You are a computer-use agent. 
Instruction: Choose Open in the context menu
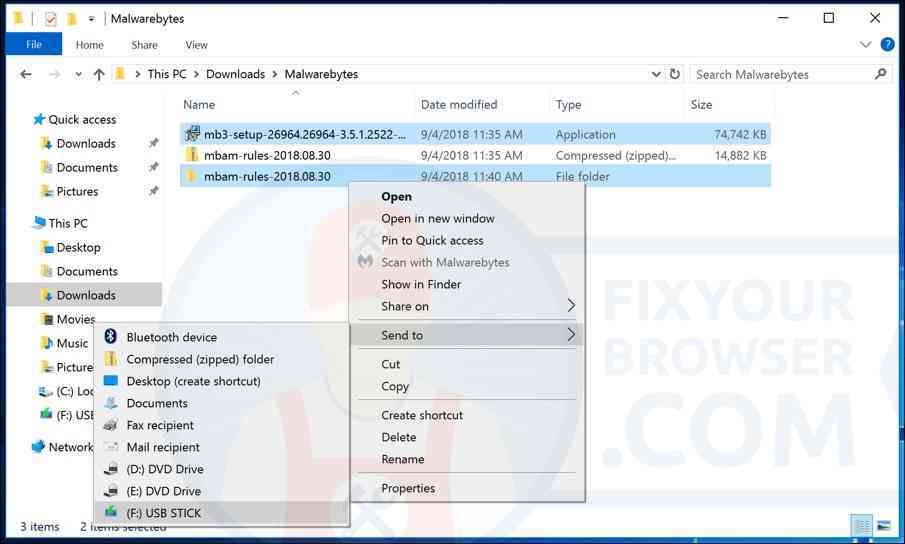point(397,196)
